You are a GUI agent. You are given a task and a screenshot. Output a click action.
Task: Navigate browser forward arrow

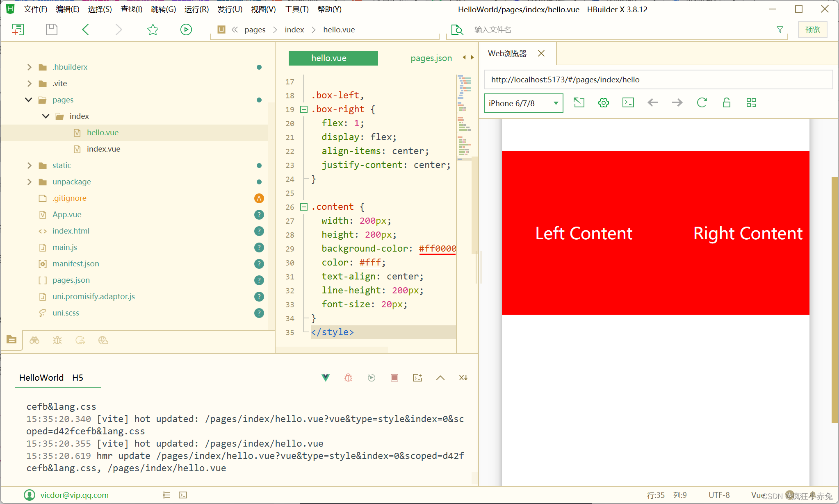click(x=677, y=102)
